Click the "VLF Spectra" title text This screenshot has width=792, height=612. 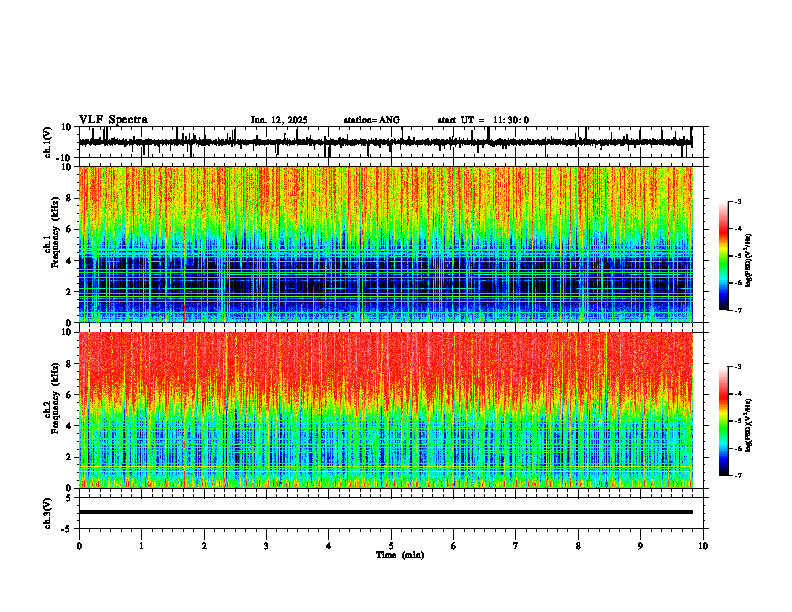113,120
